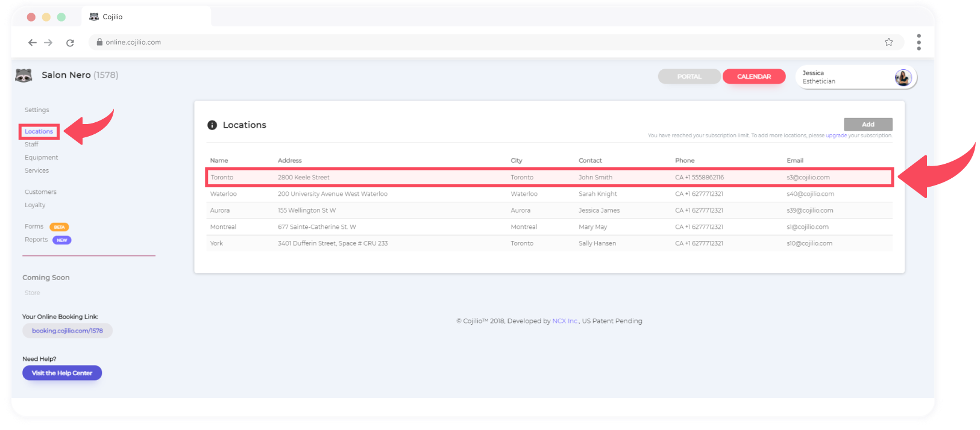Open the Waterloo location row
980x430 pixels.
click(224, 194)
